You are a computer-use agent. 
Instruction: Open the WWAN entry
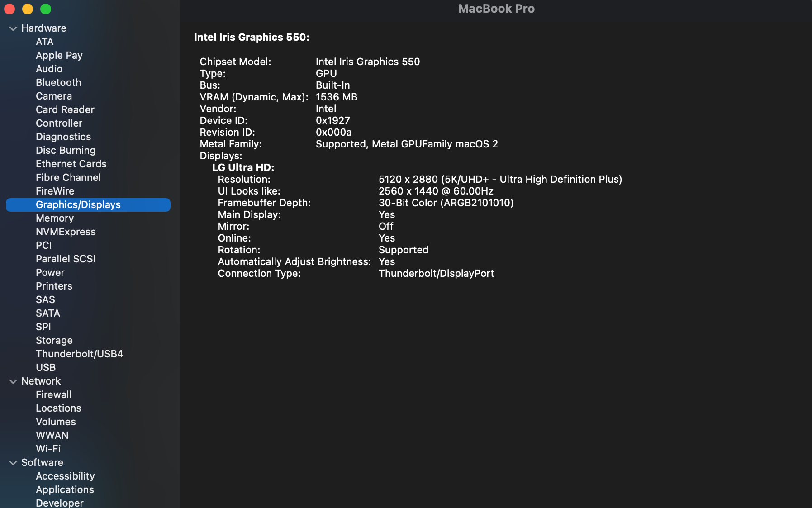(x=52, y=435)
